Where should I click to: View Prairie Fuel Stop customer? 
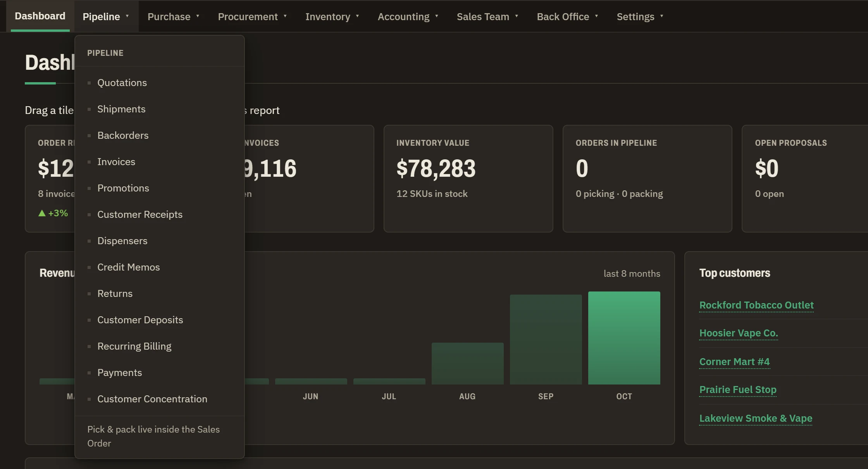click(738, 390)
